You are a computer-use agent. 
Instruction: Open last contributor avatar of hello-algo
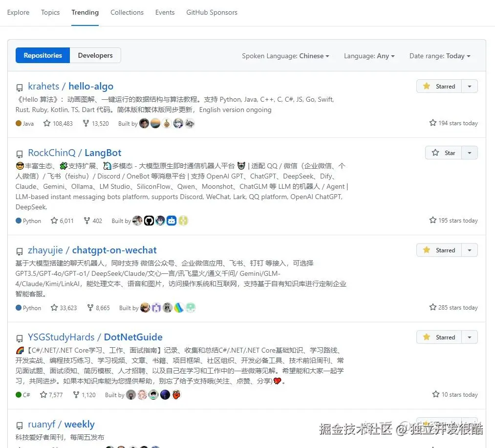[190, 124]
